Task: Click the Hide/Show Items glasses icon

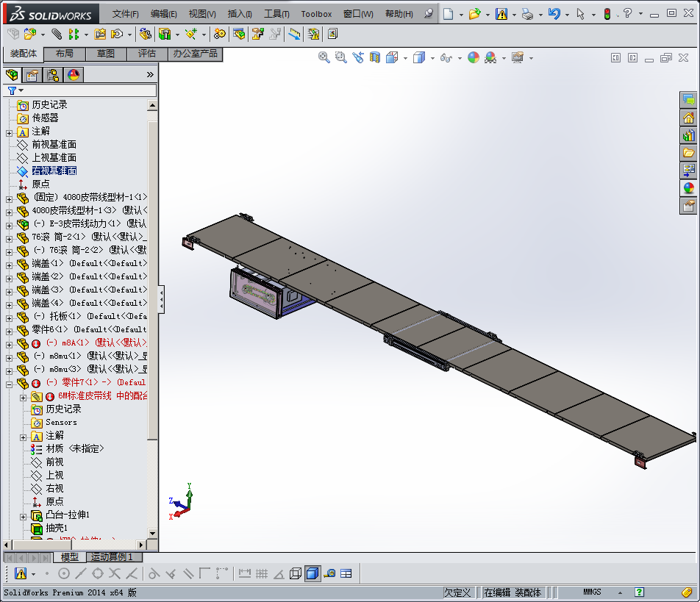Action: coord(446,57)
